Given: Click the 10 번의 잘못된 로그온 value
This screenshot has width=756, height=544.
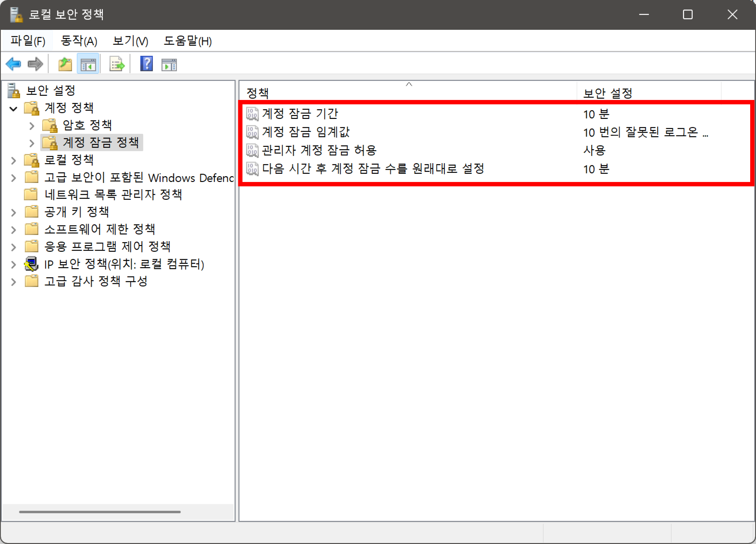Looking at the screenshot, I should coord(646,132).
